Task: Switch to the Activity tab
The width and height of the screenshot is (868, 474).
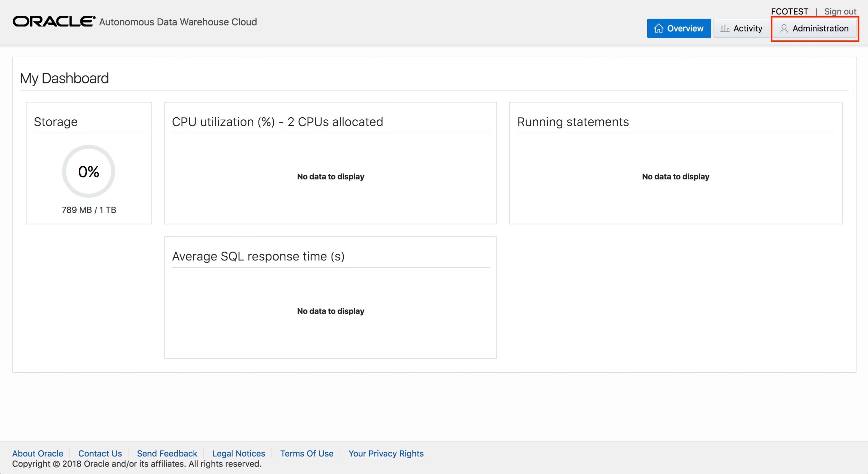Action: point(742,28)
